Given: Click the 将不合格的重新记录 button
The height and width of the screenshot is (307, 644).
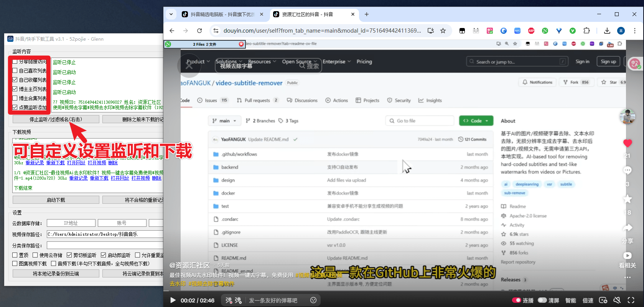Looking at the screenshot, I should click(x=133, y=200).
